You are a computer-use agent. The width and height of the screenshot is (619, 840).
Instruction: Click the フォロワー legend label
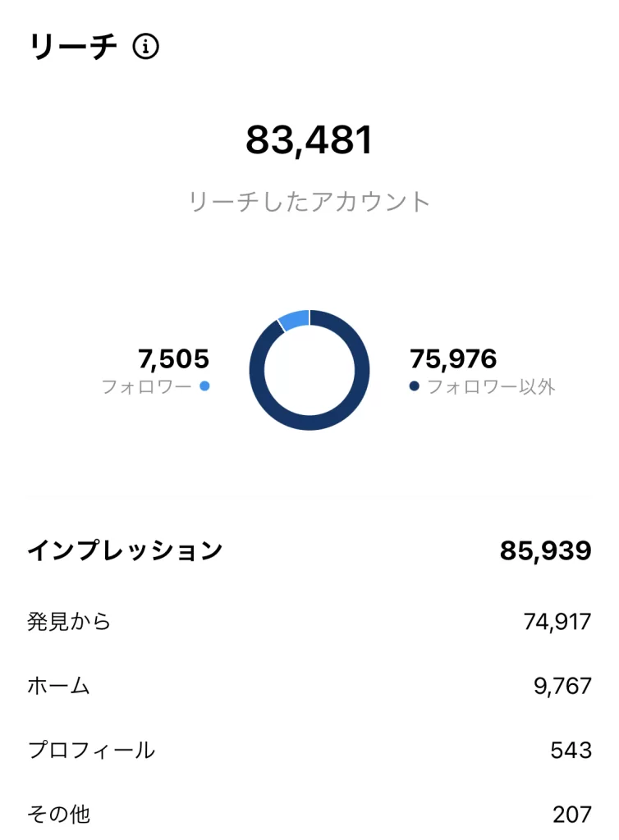tap(147, 386)
